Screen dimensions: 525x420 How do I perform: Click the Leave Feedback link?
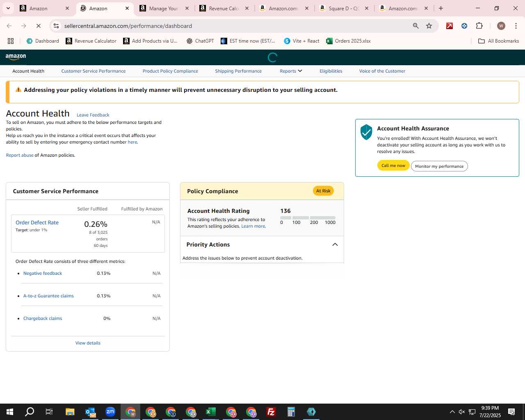[93, 115]
